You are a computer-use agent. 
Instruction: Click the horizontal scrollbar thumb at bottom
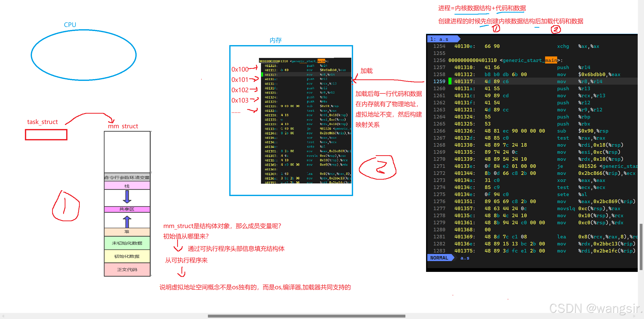[306, 316]
